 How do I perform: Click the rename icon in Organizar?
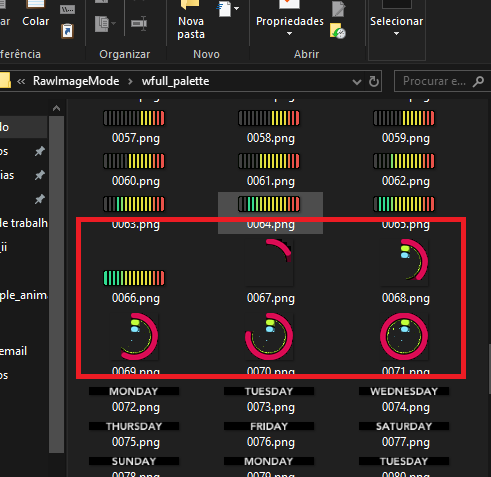(139, 23)
